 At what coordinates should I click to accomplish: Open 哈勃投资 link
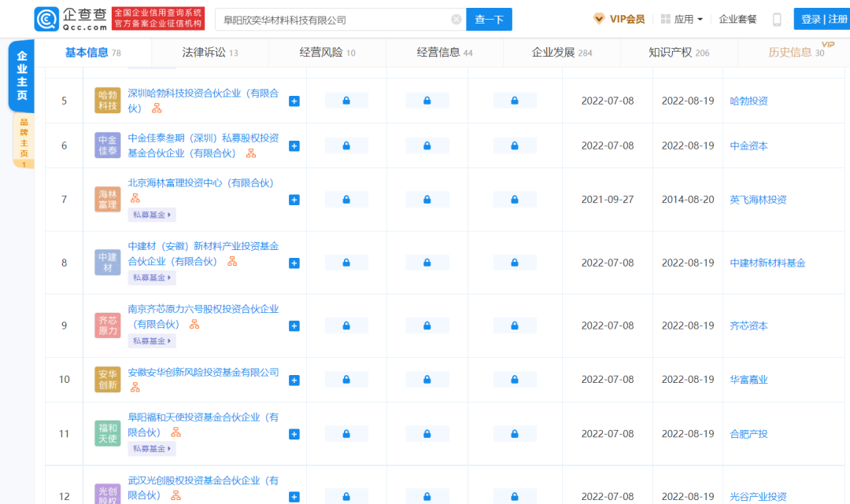point(748,101)
